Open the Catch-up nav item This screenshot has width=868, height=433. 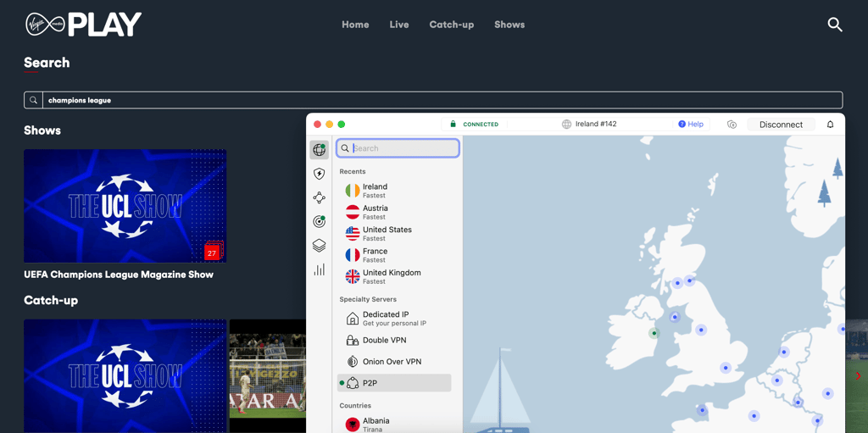coord(452,25)
